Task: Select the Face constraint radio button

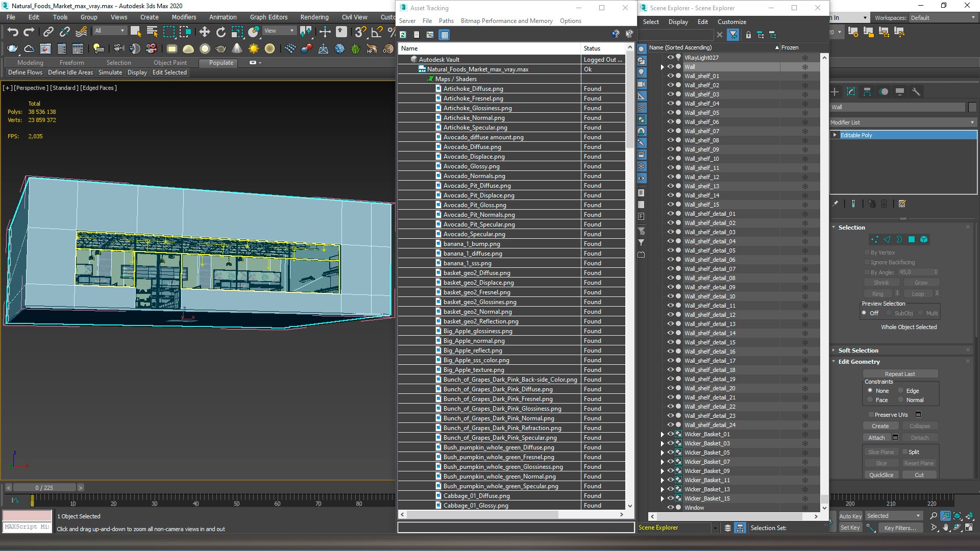Action: click(870, 400)
